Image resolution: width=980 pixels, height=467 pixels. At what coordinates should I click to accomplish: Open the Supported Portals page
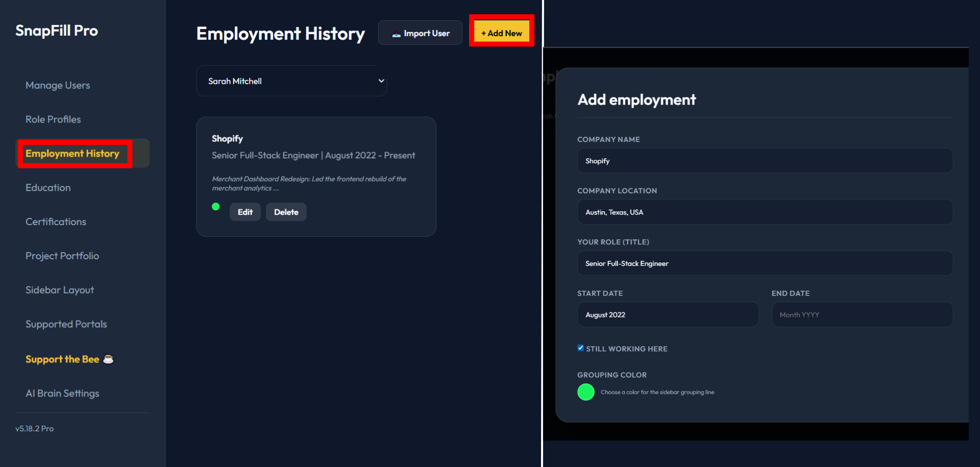click(66, 324)
